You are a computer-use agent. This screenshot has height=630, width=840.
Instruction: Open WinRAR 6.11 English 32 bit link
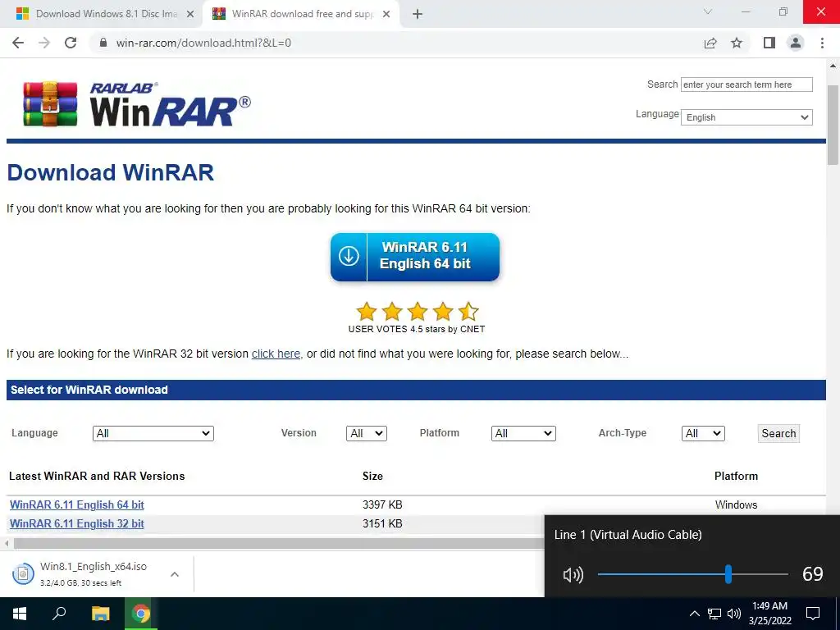click(77, 523)
